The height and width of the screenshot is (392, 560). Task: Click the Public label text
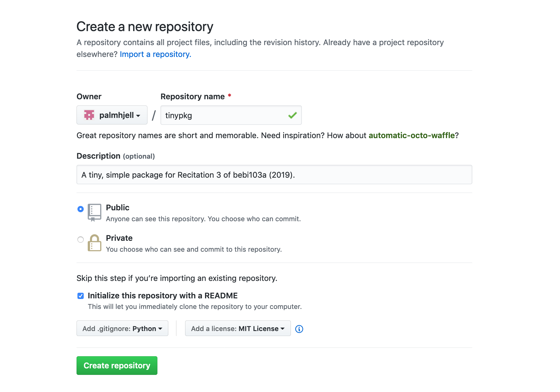tap(118, 208)
